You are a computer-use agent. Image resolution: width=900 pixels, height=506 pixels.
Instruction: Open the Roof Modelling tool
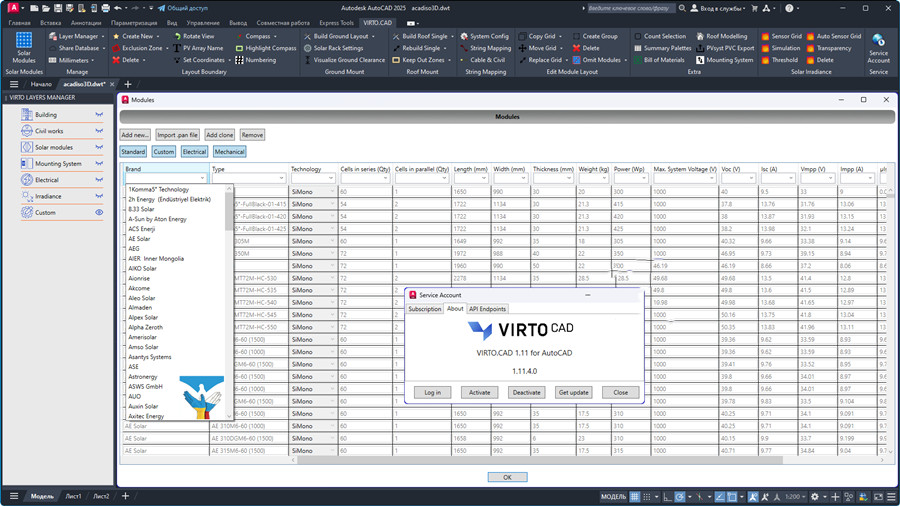721,36
